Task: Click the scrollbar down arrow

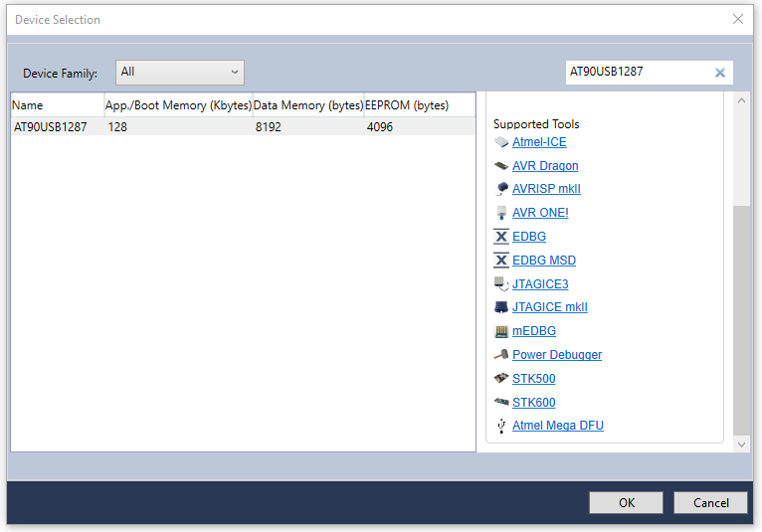Action: [x=741, y=444]
